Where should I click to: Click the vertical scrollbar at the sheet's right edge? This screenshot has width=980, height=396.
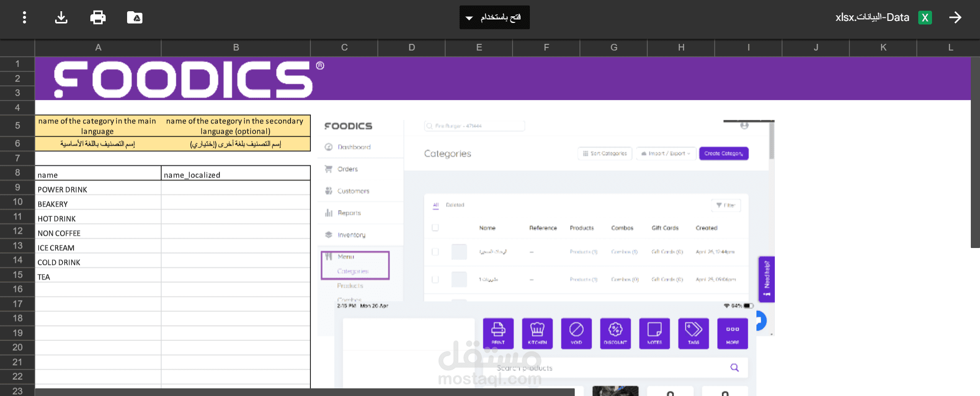(x=975, y=152)
